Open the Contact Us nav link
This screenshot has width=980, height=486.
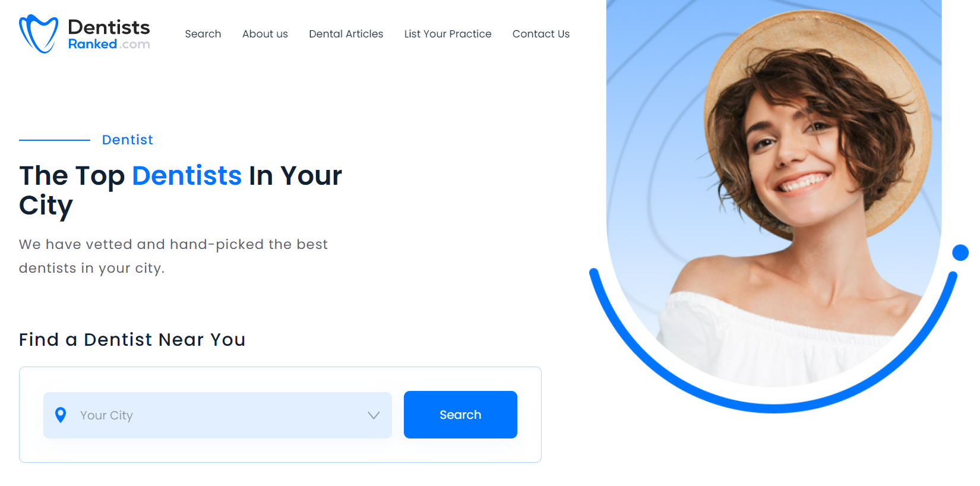pos(541,34)
